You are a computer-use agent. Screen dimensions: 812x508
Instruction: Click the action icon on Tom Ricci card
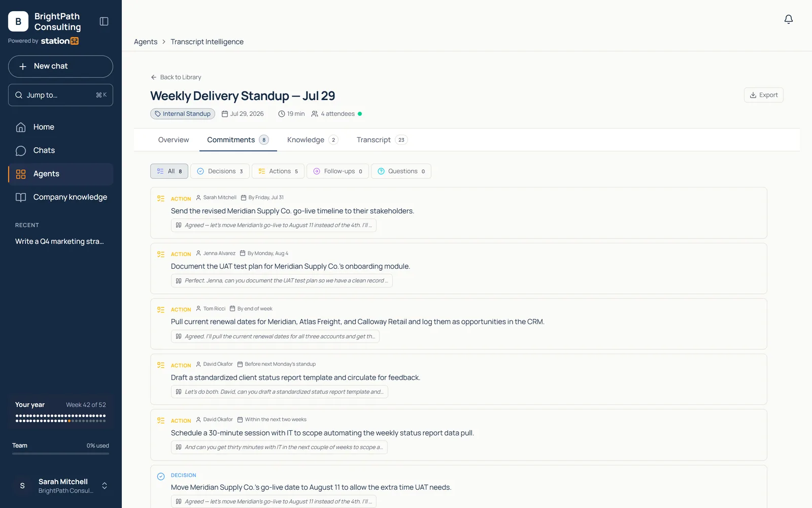[161, 309]
